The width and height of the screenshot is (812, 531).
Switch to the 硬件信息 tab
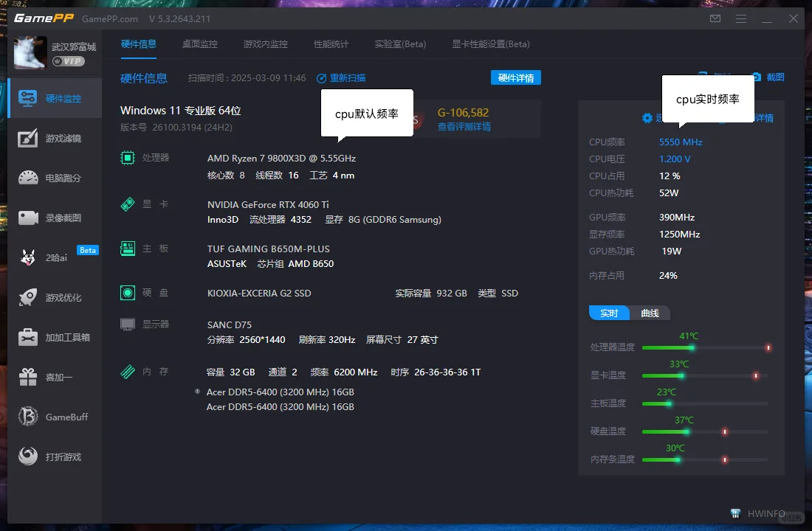pos(138,44)
